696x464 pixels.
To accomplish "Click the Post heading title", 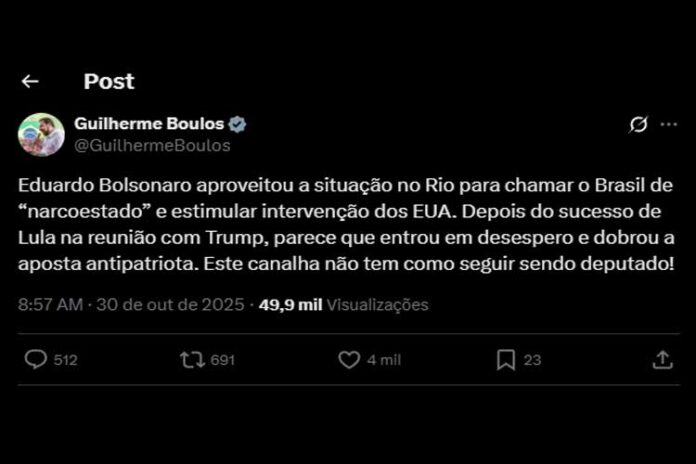I will 108,82.
